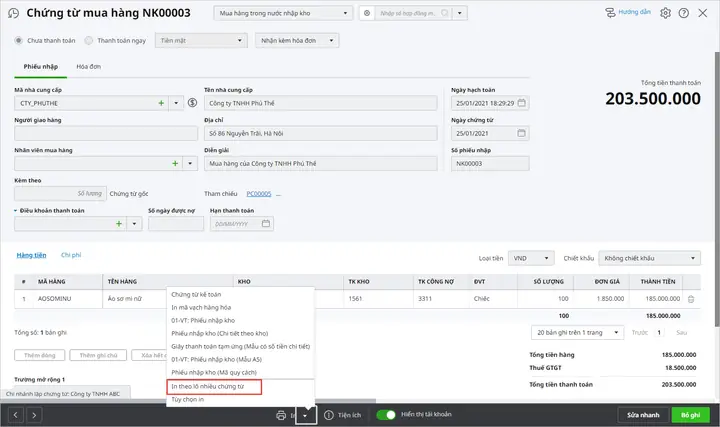Click the printer icon in bottom bar
The width and height of the screenshot is (720, 427).
281,416
